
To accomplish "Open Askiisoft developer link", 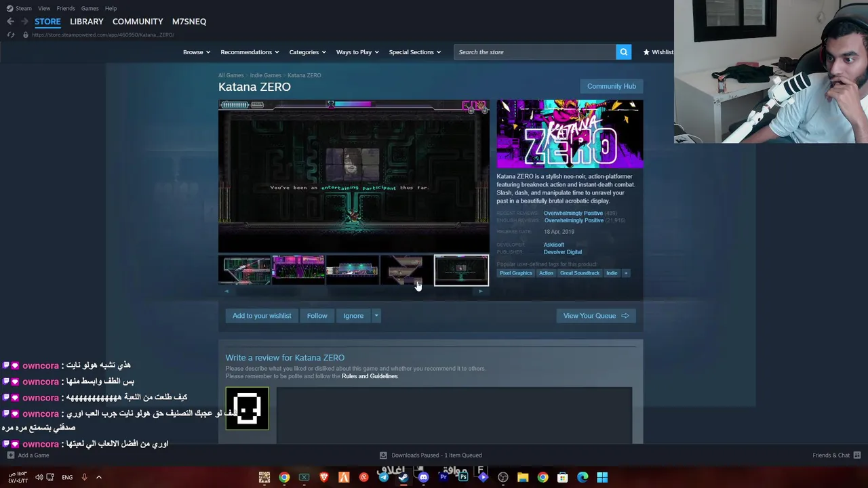I will click(553, 245).
